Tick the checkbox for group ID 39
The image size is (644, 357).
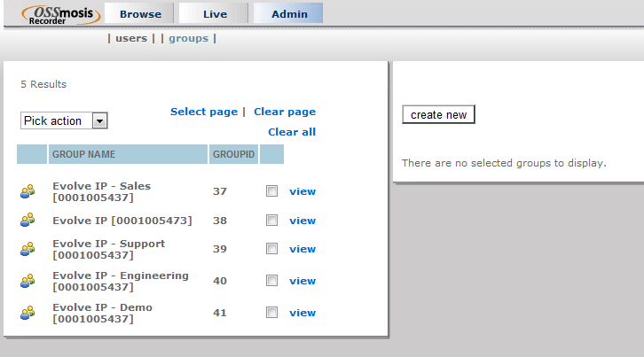[x=272, y=249]
